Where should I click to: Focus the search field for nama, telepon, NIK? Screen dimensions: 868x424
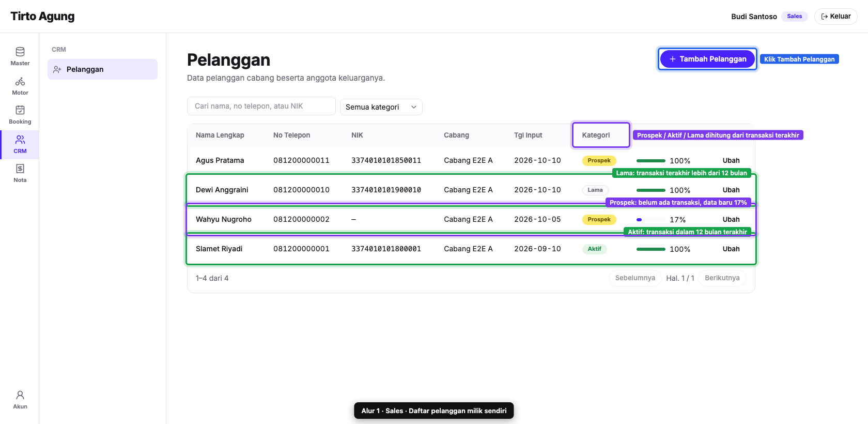pos(261,106)
